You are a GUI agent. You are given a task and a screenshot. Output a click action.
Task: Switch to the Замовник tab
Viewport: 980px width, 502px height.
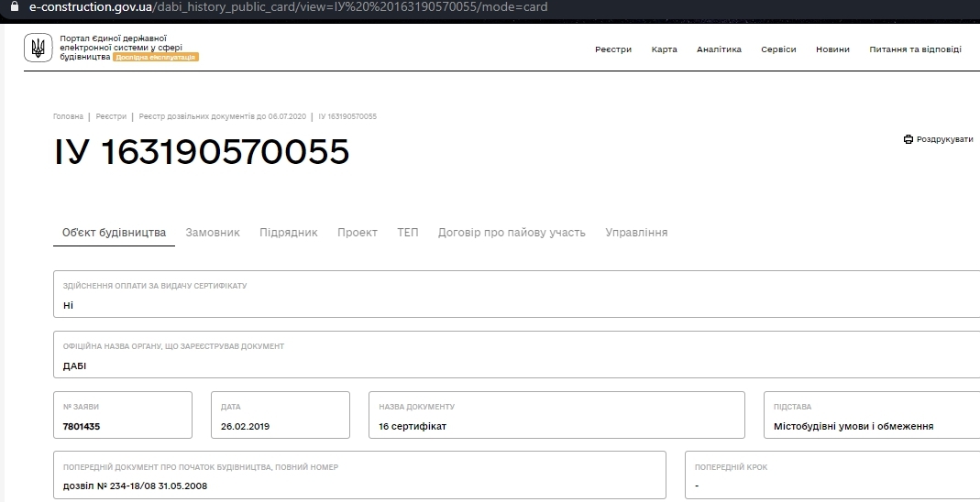click(x=213, y=233)
